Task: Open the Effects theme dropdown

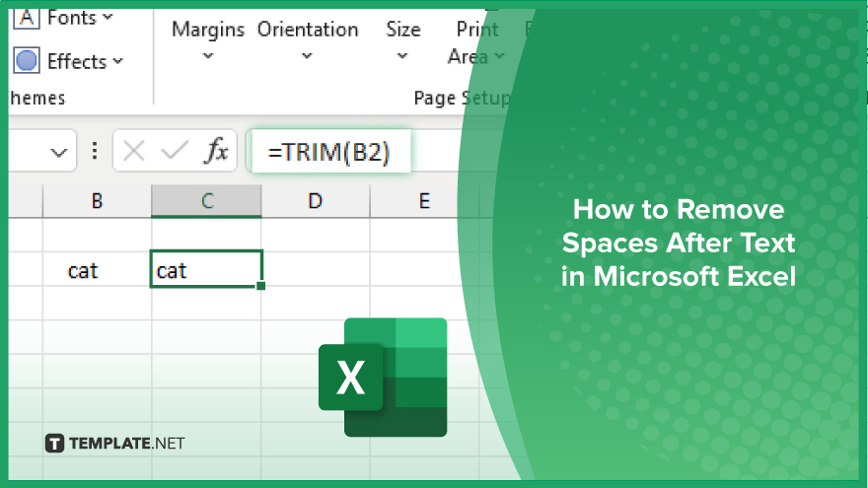Action: [x=85, y=61]
